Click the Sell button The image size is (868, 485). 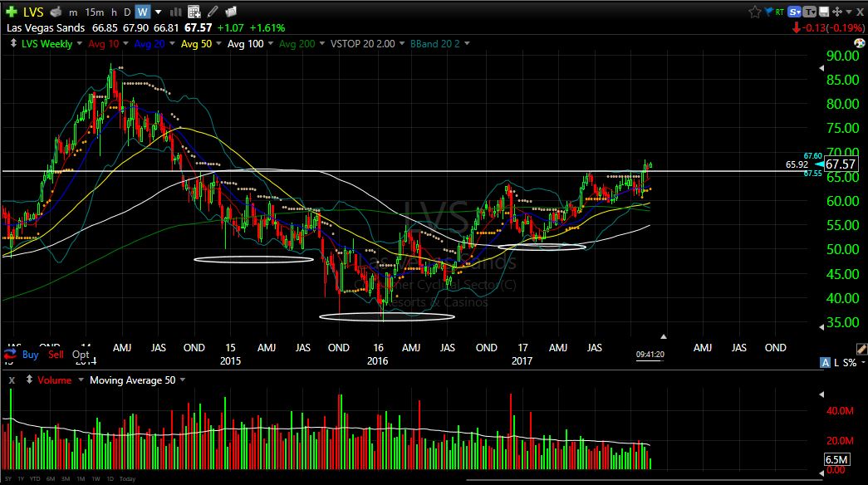tap(56, 355)
